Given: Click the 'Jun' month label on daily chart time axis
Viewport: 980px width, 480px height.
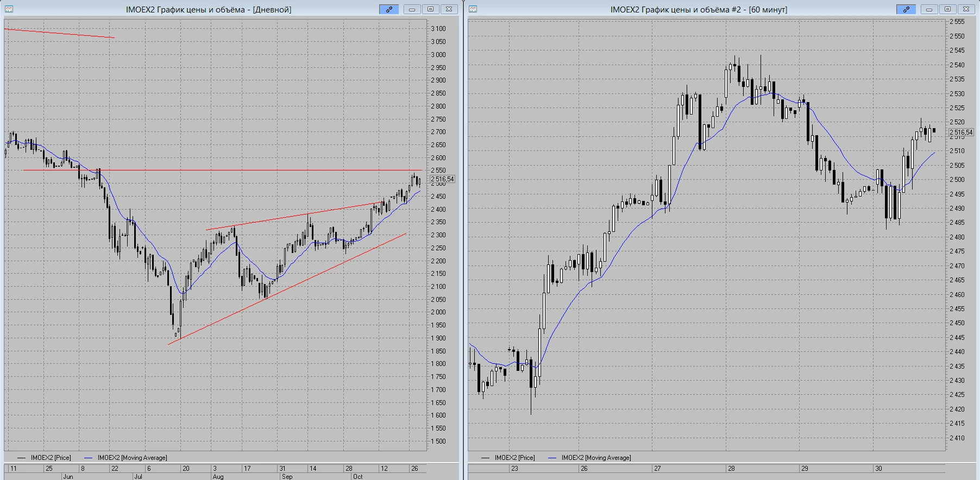Looking at the screenshot, I should (68, 476).
